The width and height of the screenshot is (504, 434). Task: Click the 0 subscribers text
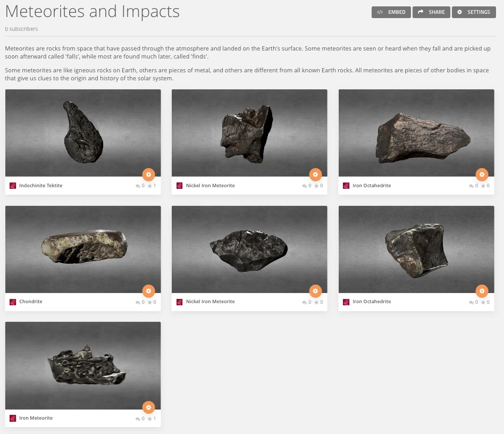coord(21,29)
